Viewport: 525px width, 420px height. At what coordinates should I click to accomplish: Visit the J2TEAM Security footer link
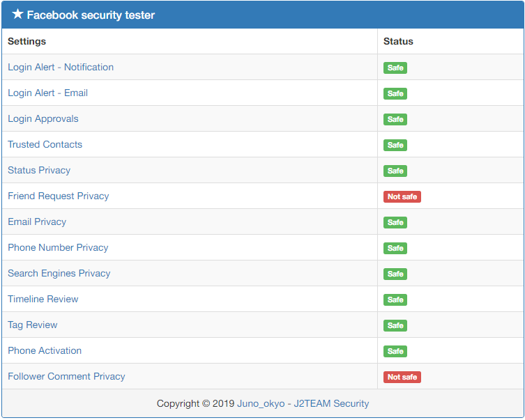click(331, 403)
